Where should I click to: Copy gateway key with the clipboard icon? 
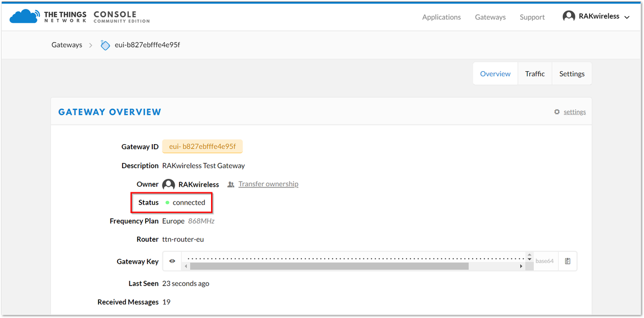(x=568, y=261)
